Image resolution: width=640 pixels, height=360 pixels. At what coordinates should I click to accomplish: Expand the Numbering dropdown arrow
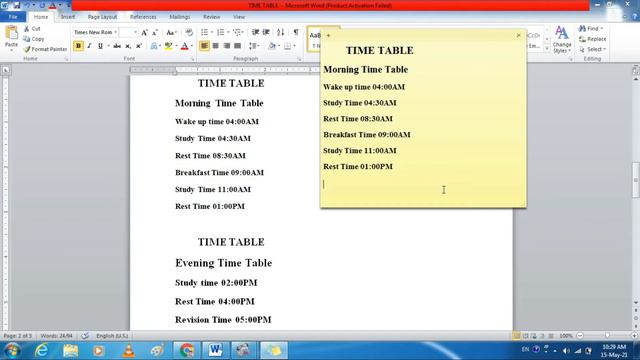pyautogui.click(x=228, y=32)
